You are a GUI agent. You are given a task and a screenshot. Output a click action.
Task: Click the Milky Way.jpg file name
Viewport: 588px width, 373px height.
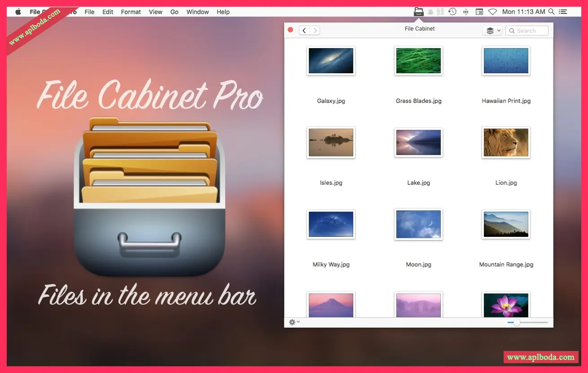[331, 265]
